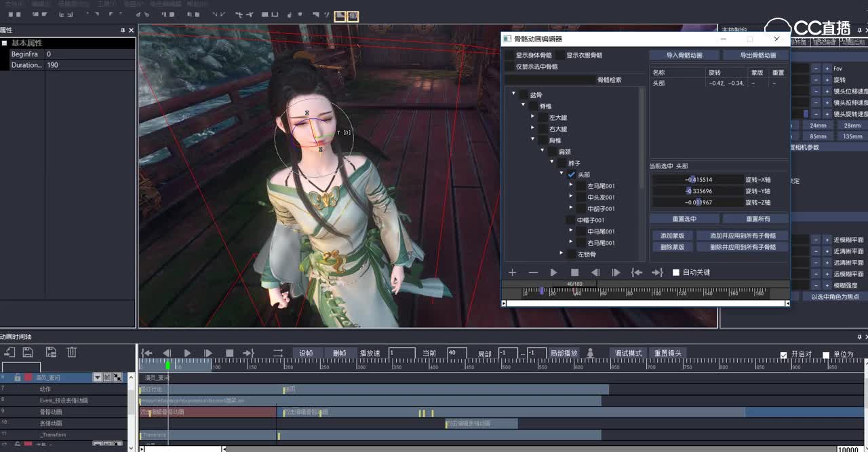Image resolution: width=868 pixels, height=452 pixels.
Task: Pin the 属性 properties panel
Action: (x=123, y=30)
